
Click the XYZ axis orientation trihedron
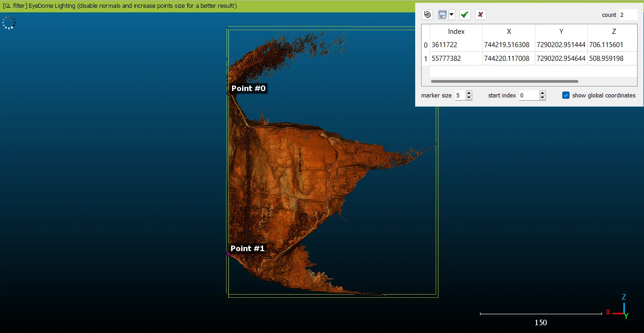(622, 310)
